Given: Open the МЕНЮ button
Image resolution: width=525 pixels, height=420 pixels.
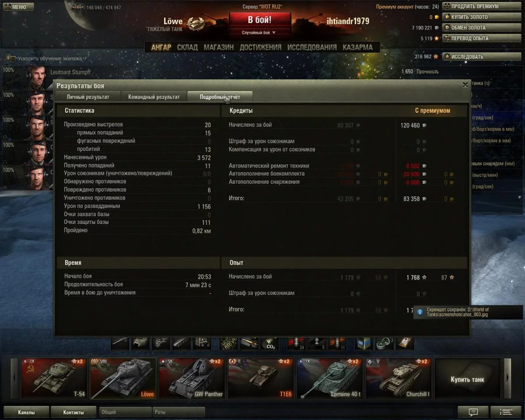Looking at the screenshot, I should click(x=18, y=7).
